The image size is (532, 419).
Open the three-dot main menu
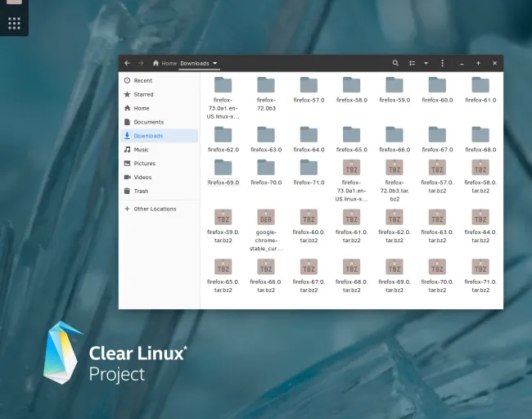442,63
